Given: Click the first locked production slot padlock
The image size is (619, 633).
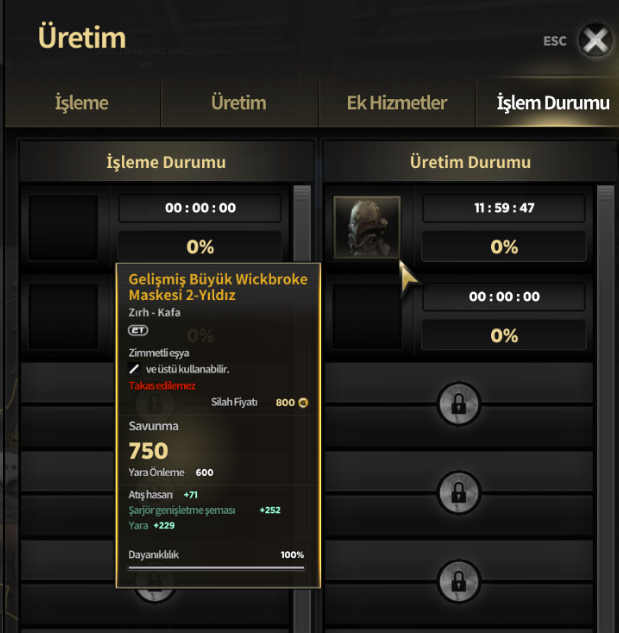Looking at the screenshot, I should [x=458, y=403].
